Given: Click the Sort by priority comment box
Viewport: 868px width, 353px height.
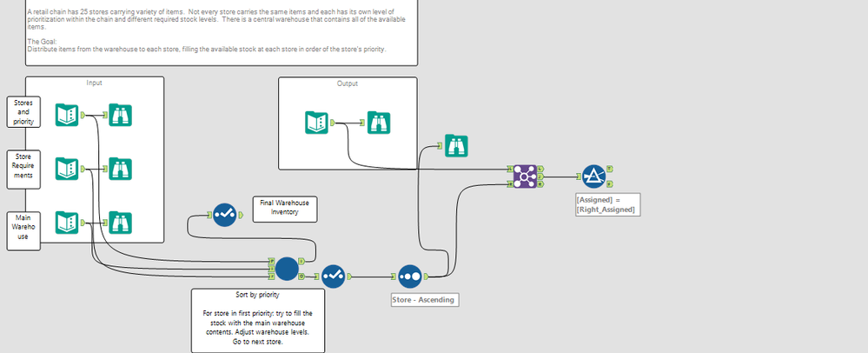Looking at the screenshot, I should [258, 320].
